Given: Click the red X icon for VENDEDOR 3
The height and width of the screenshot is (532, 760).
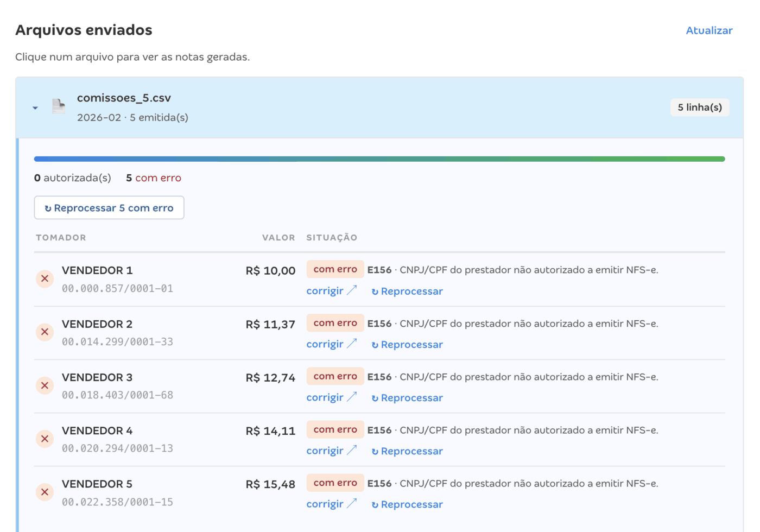Looking at the screenshot, I should click(45, 385).
